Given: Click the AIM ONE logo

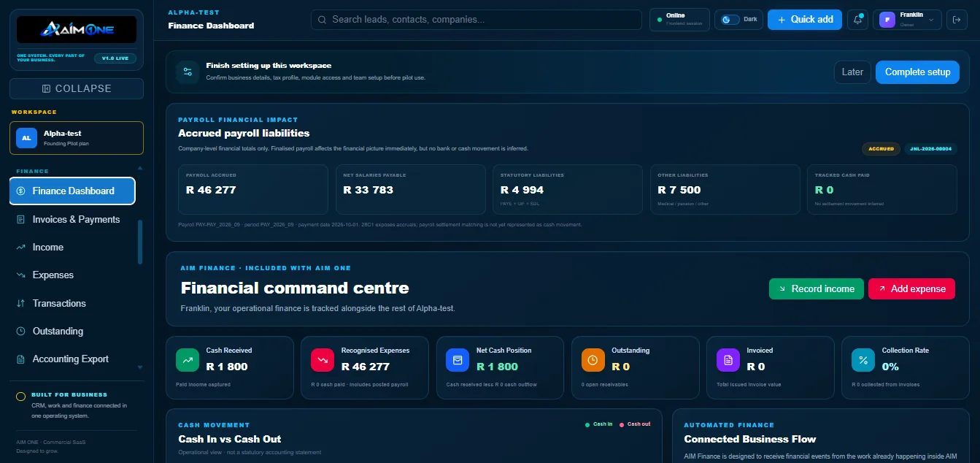Looking at the screenshot, I should point(77,29).
